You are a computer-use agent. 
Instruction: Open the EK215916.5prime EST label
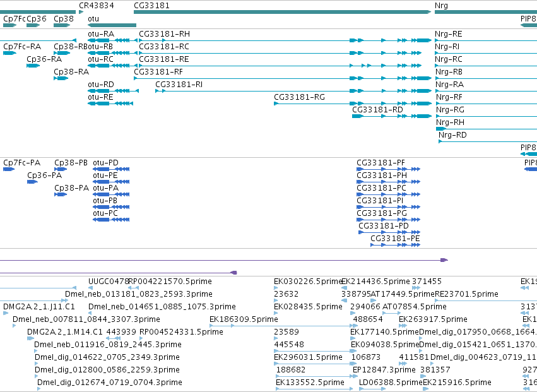coord(457,383)
